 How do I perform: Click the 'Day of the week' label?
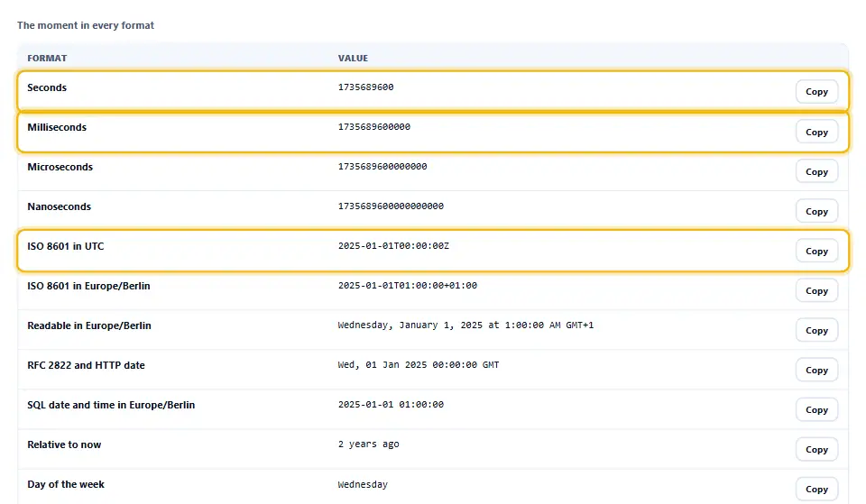[66, 485]
